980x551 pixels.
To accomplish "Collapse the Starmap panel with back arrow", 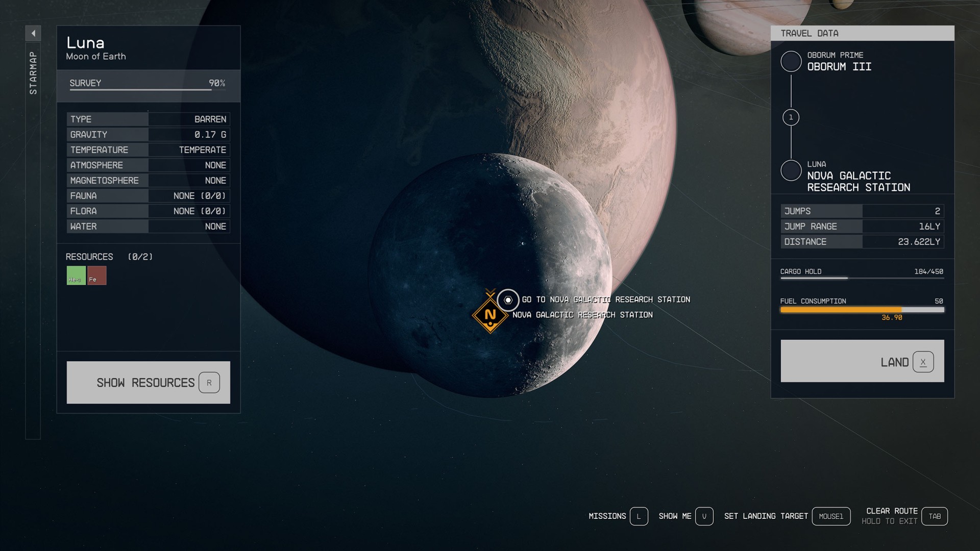I will click(x=33, y=33).
